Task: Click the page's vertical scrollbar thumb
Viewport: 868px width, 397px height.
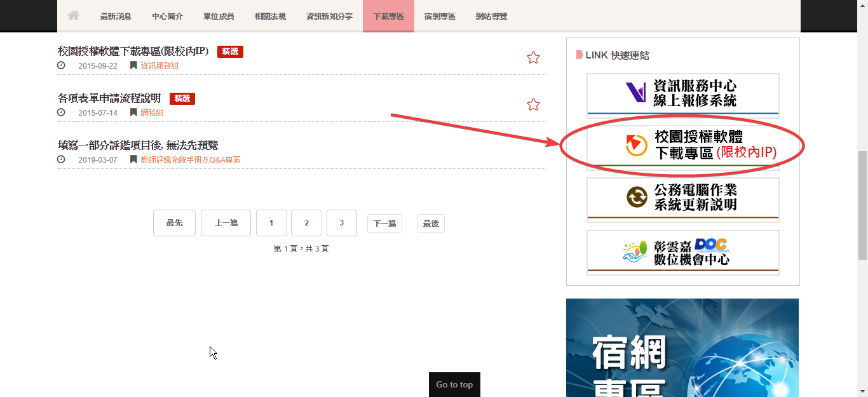Action: (862, 205)
